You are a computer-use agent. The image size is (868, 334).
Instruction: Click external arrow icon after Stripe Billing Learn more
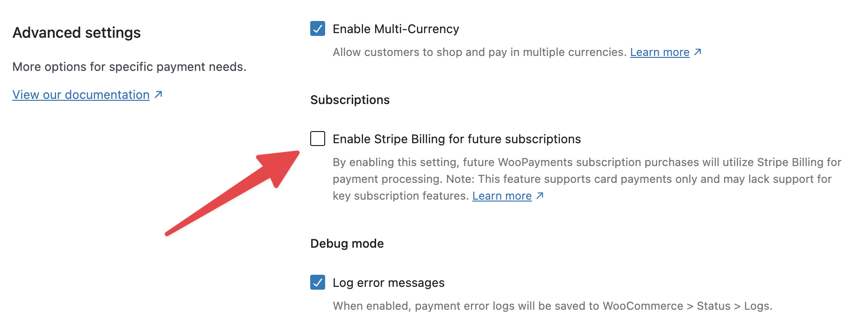click(540, 195)
